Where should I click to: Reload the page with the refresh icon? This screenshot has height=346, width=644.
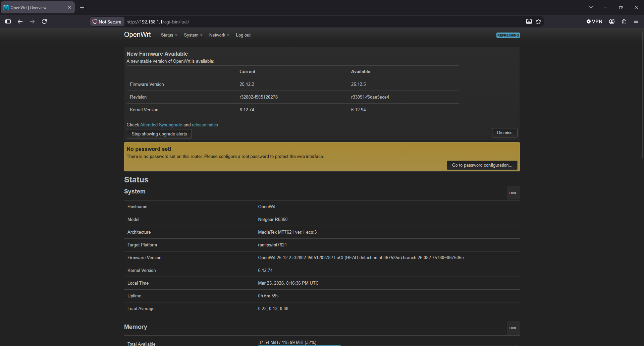44,21
